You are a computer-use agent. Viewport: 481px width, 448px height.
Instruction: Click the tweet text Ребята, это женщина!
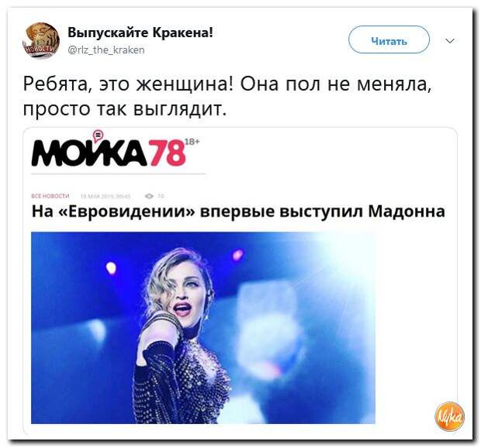click(x=127, y=84)
